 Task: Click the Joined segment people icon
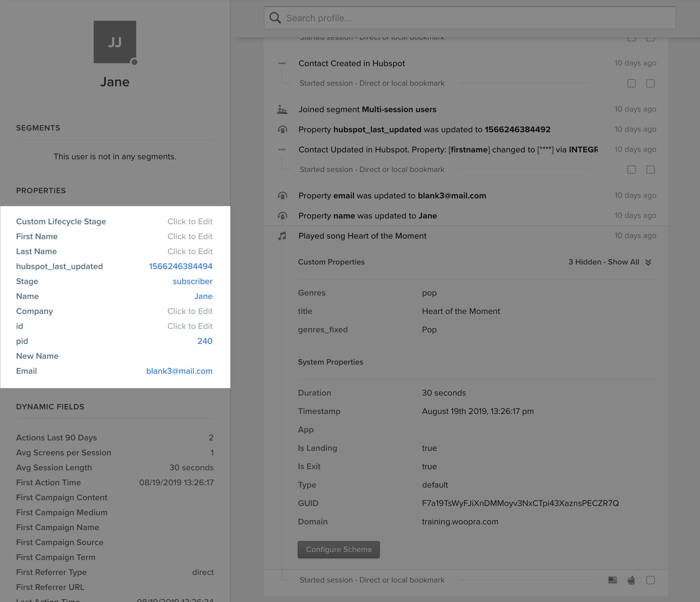click(x=282, y=110)
